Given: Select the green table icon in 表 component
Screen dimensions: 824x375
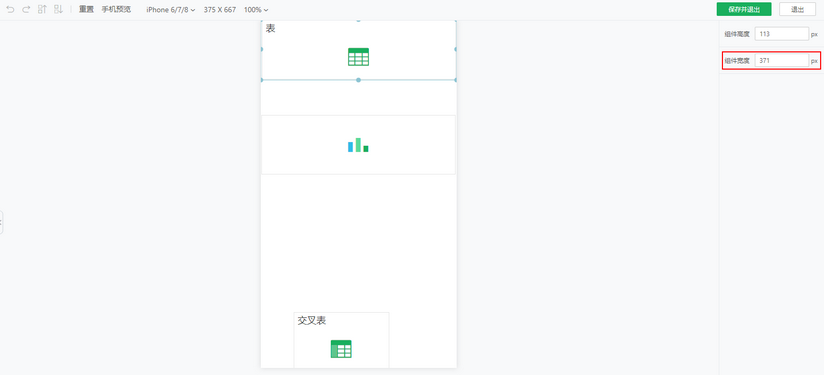Looking at the screenshot, I should [x=358, y=57].
